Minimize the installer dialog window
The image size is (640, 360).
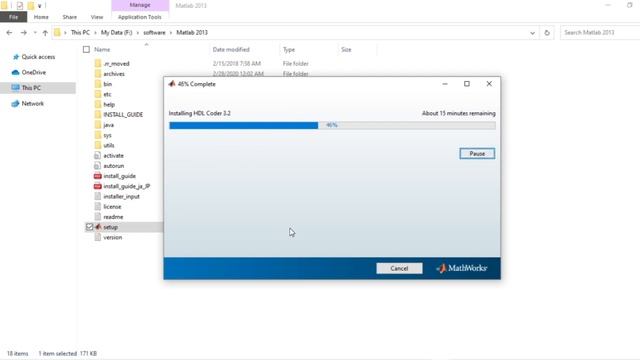(445, 84)
